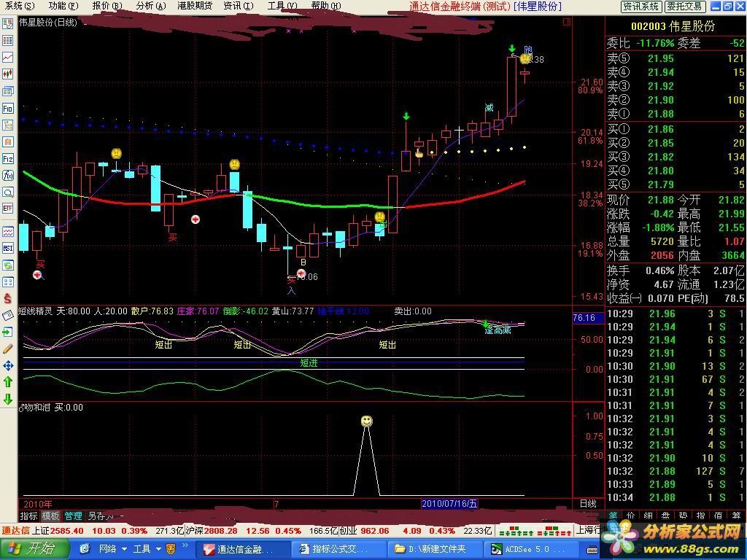The width and height of the screenshot is (747, 560).
Task: Click the 10:32 trade row with volume 127
Action: 676,471
